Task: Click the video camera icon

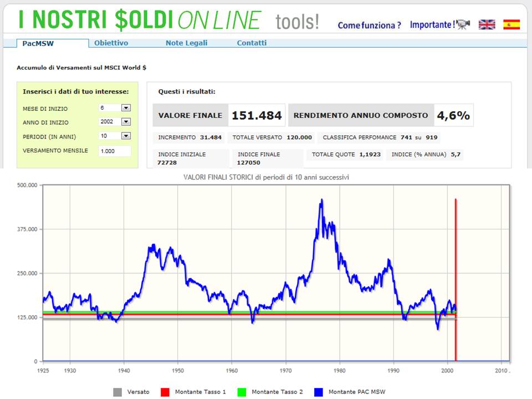Action: (463, 24)
